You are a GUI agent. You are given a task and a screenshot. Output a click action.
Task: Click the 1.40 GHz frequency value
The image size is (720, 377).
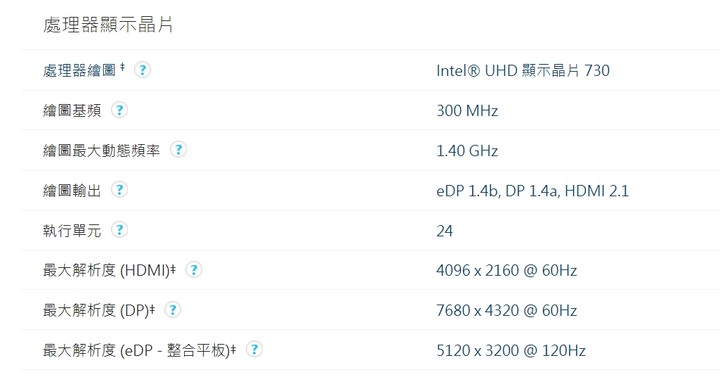pos(467,151)
